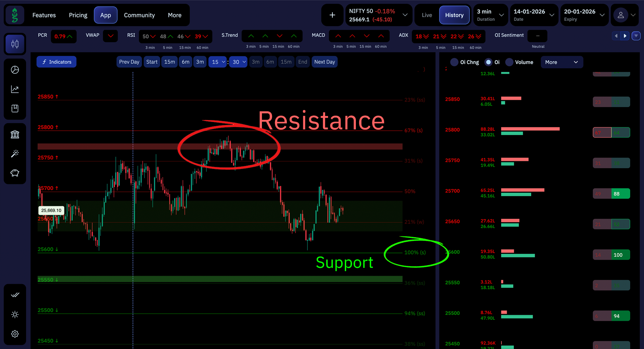The width and height of the screenshot is (644, 349).
Task: Open the Expiry date dropdown
Action: [x=584, y=15]
